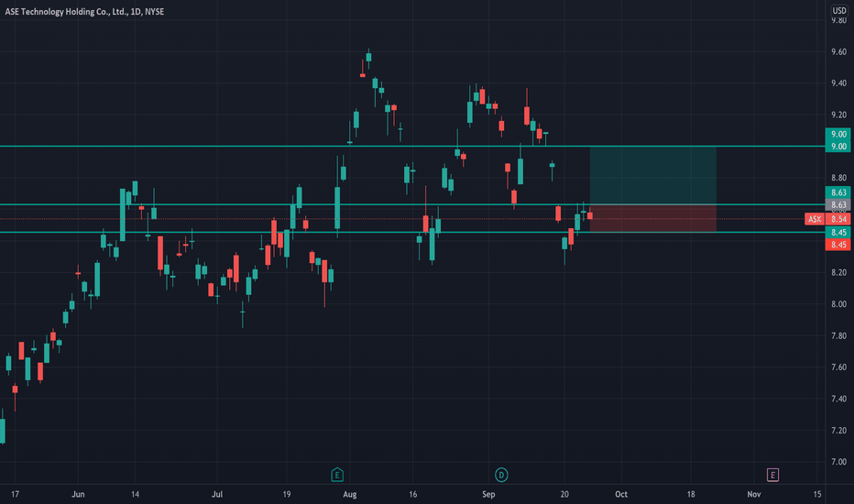This screenshot has width=854, height=504.
Task: Click the green profit zone of long position
Action: tap(652, 175)
